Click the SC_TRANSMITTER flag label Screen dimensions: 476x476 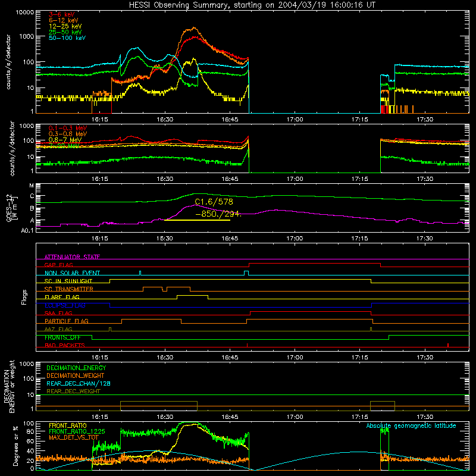[69, 289]
